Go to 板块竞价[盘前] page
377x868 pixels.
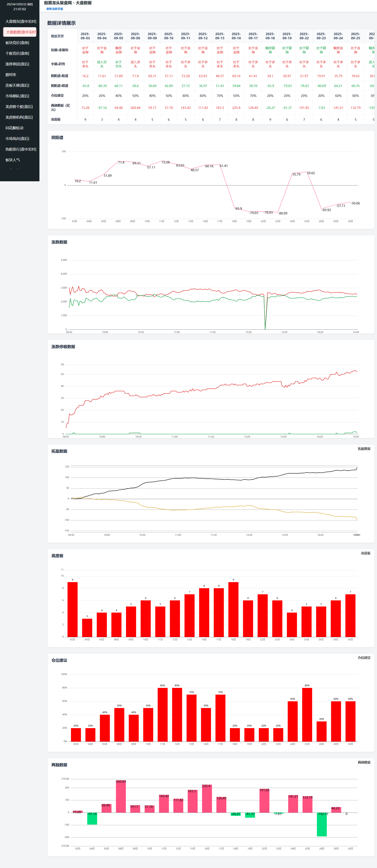(x=17, y=43)
